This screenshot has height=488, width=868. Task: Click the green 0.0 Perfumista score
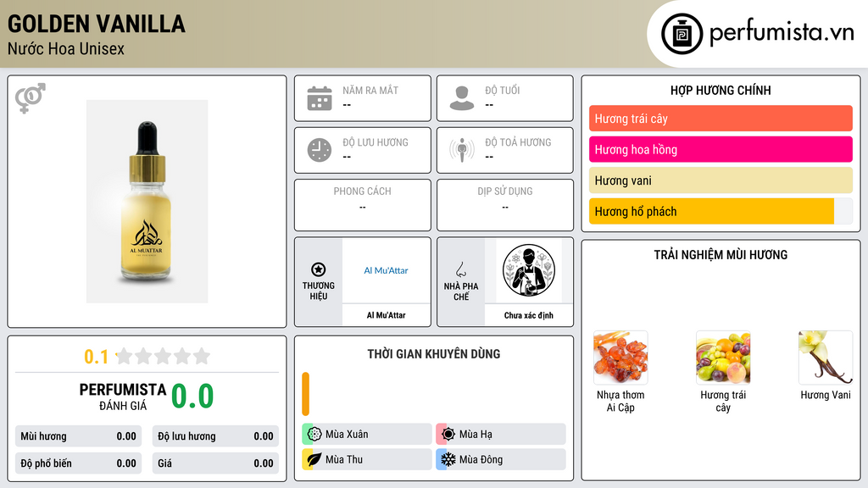(x=192, y=396)
